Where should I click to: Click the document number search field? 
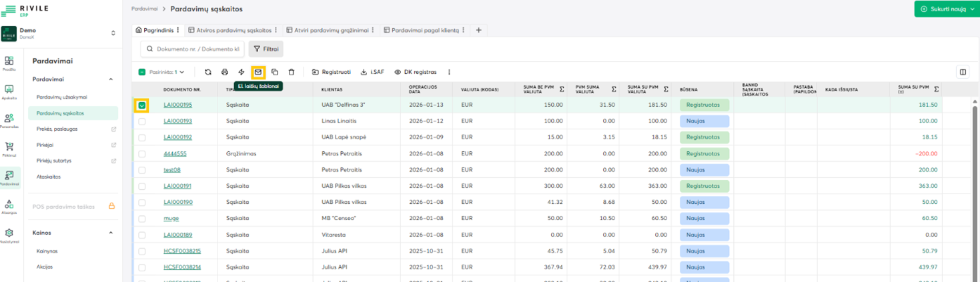(193, 49)
